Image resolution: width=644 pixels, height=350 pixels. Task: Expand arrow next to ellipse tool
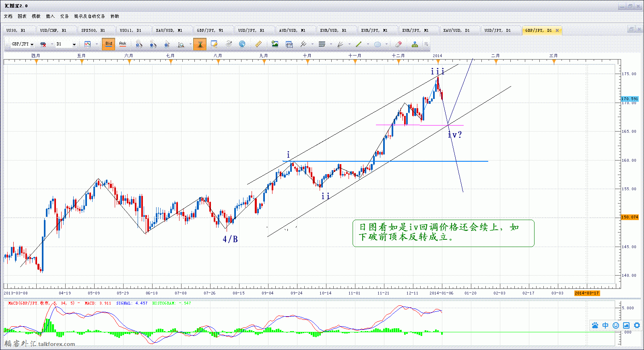pyautogui.click(x=386, y=44)
